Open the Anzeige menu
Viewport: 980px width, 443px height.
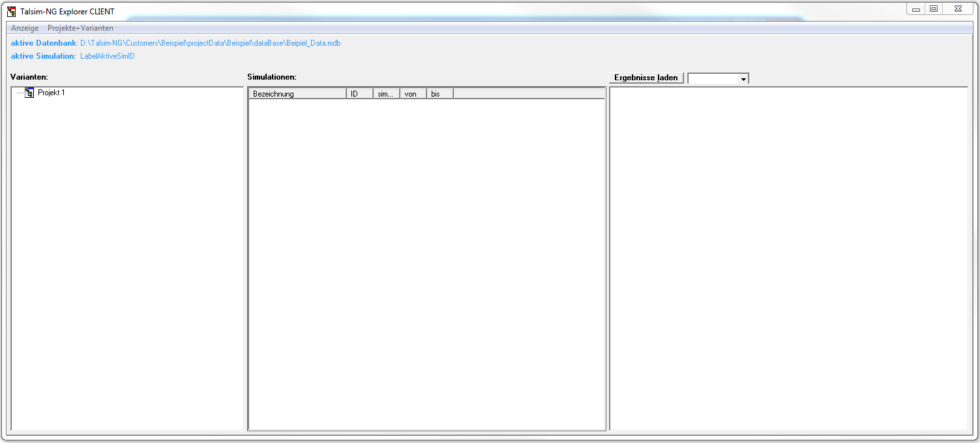pos(25,28)
